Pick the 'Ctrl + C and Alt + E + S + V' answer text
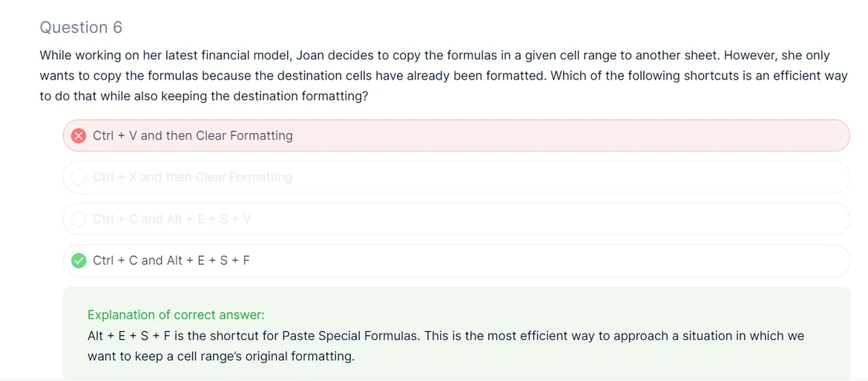The height and width of the screenshot is (381, 868). pyautogui.click(x=171, y=219)
